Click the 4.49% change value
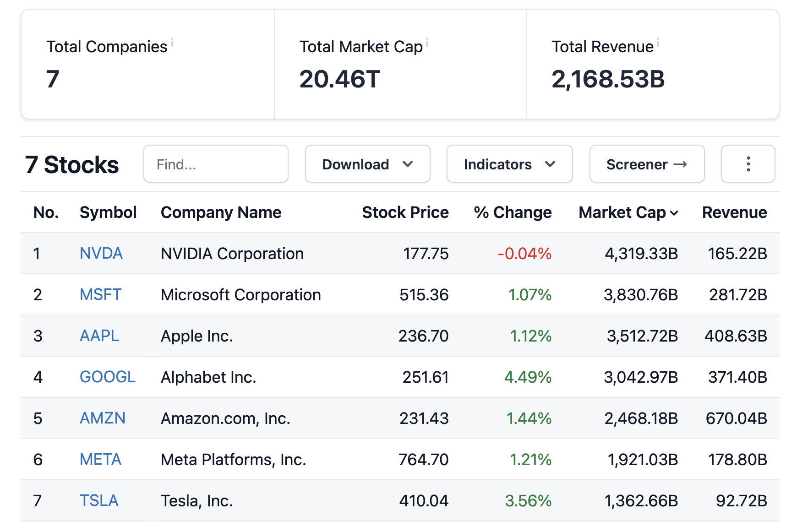Viewport: 797px width, 532px height. 528,377
